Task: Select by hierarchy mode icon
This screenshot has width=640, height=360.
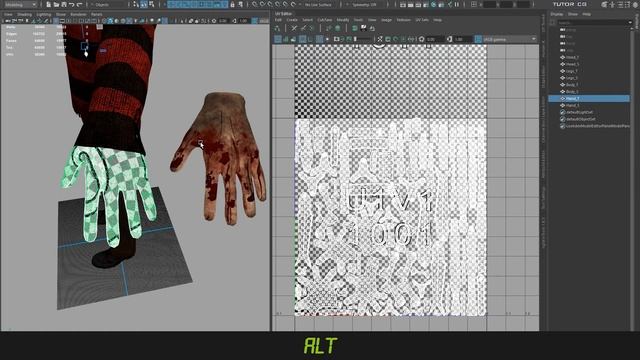Action: (x=136, y=4)
